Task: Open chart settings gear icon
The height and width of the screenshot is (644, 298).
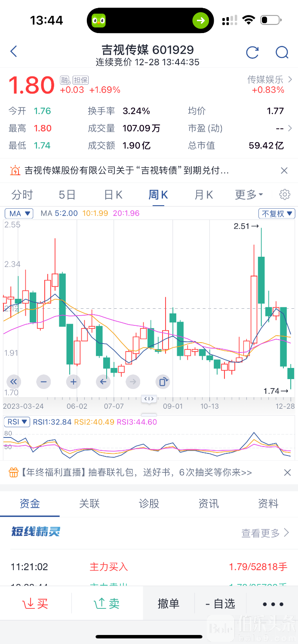Action: point(284,194)
